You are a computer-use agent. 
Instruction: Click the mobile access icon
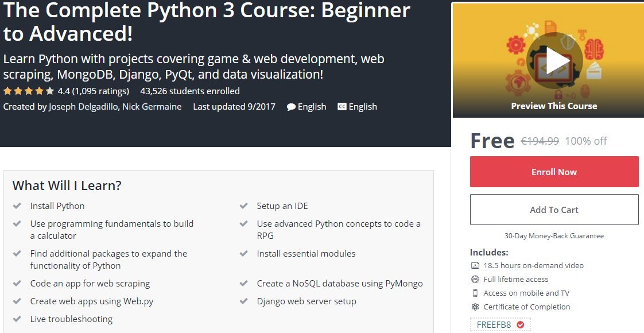coord(475,293)
